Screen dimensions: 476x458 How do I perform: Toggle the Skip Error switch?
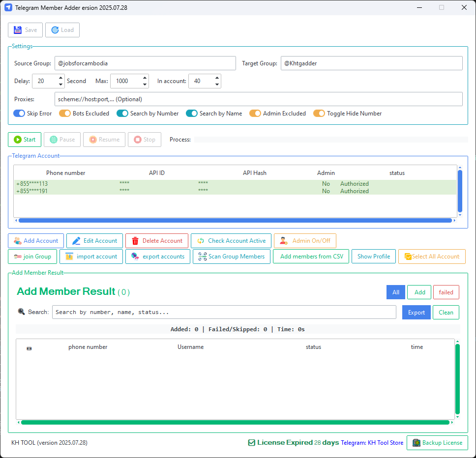(x=19, y=114)
